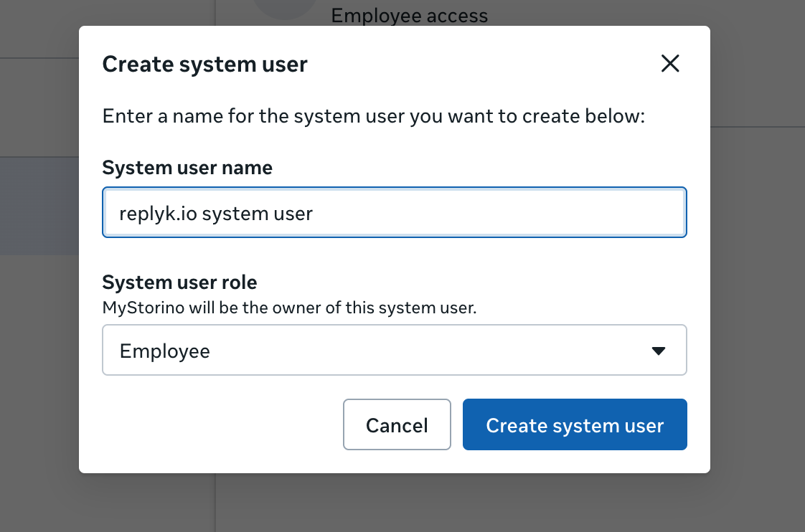Click the 'System user role' label
Screen dimensions: 805x532
179,282
